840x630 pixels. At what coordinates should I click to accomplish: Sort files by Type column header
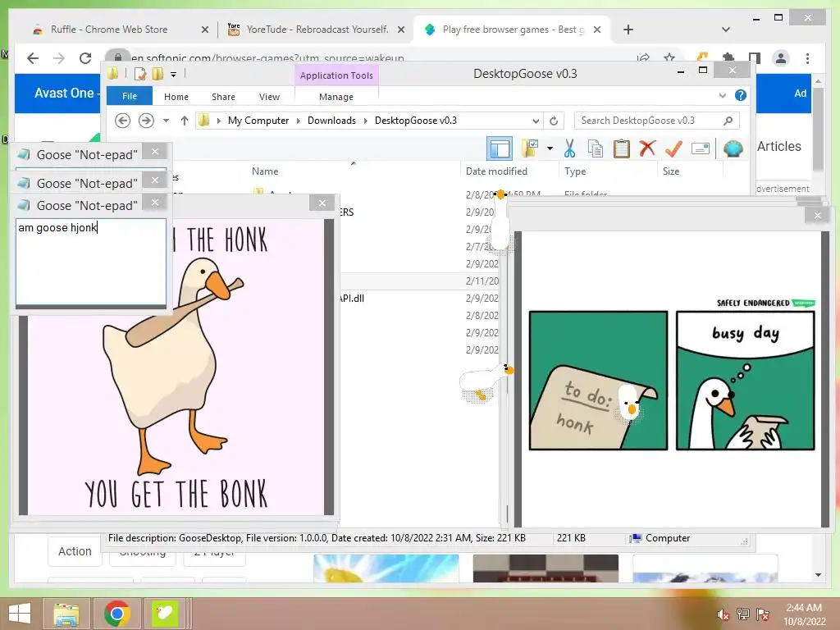click(575, 171)
